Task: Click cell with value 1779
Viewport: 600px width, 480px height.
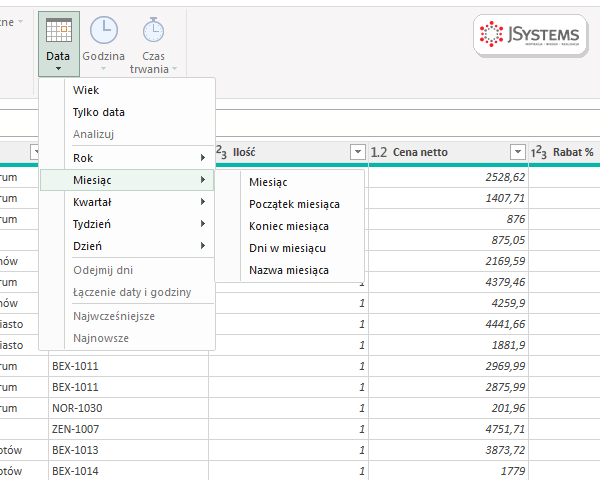Action: pos(448,471)
